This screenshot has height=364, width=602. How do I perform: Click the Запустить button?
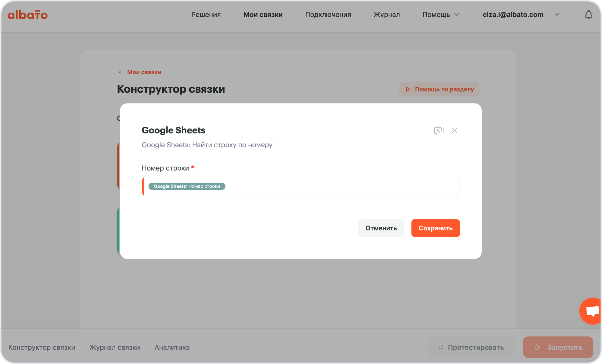coord(558,347)
